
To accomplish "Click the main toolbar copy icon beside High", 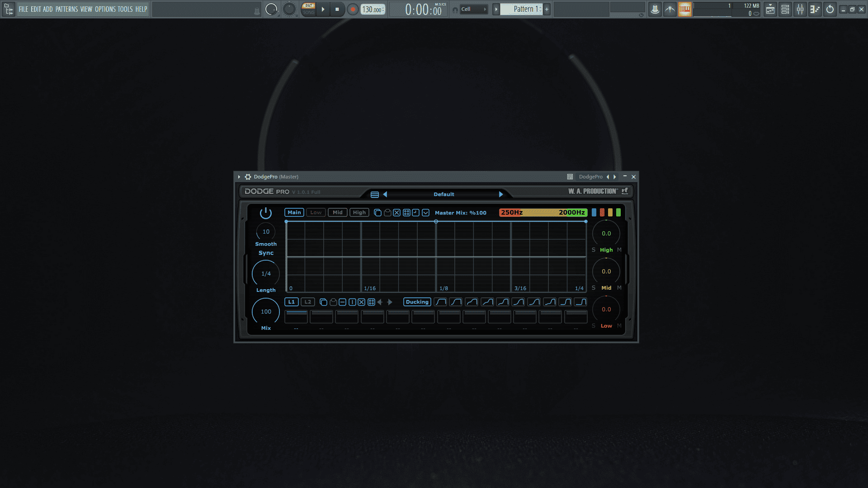I will (x=377, y=212).
